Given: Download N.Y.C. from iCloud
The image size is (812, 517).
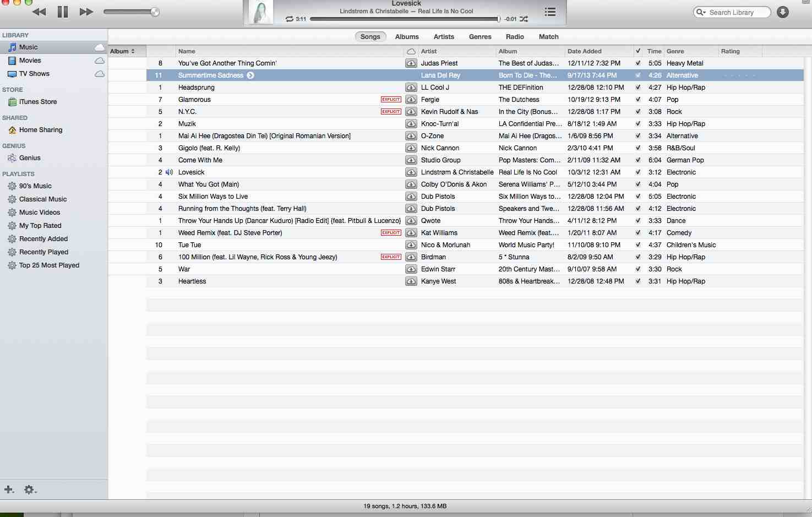Looking at the screenshot, I should pyautogui.click(x=411, y=112).
